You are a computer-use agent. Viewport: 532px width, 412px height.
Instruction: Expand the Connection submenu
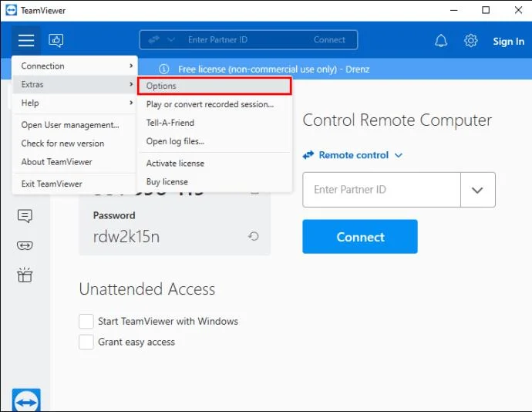coord(75,66)
